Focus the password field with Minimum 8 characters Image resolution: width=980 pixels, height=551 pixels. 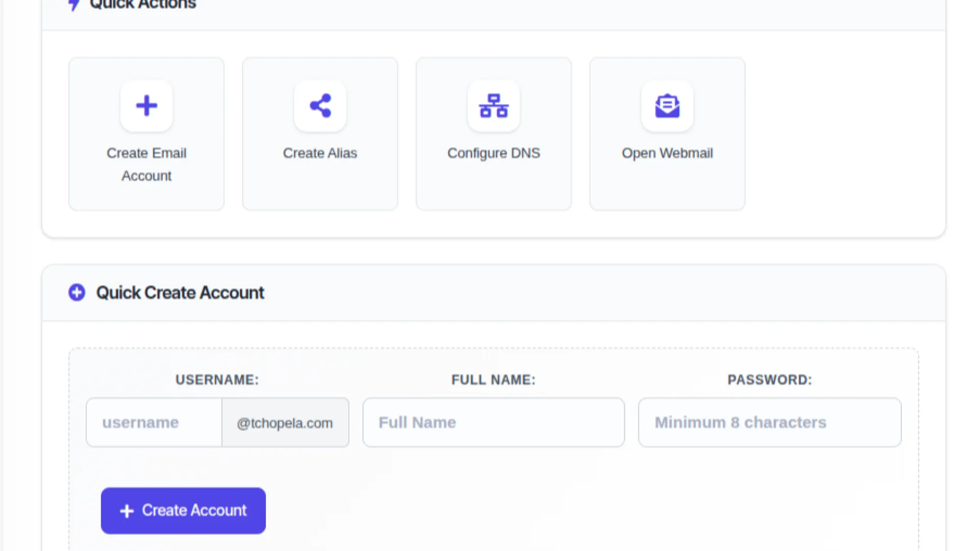pos(769,422)
